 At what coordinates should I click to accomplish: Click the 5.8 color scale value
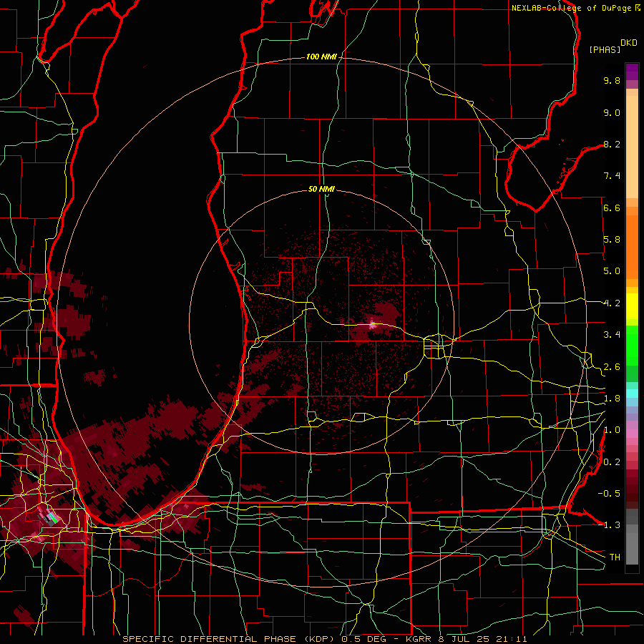pos(612,240)
